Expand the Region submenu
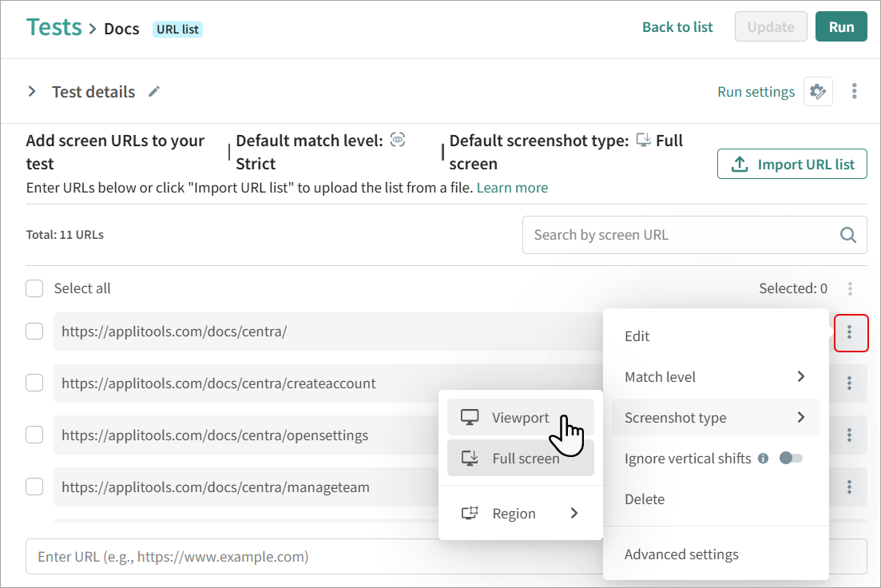 click(520, 514)
